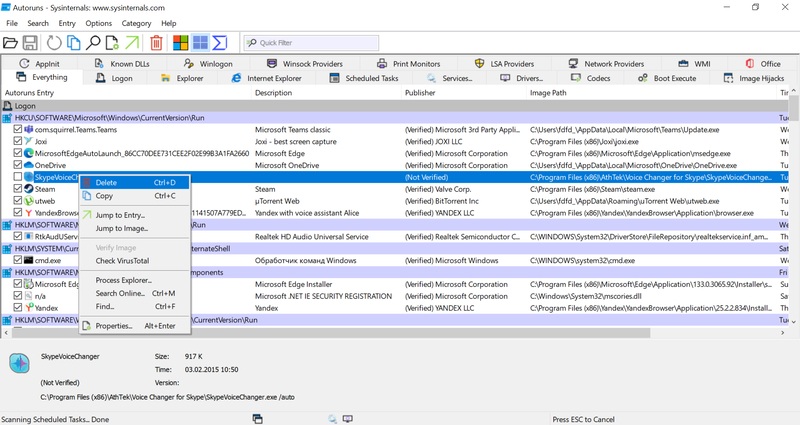Screen dimensions: 800x425
Task: Click the Open file toolbar icon
Action: coord(11,43)
